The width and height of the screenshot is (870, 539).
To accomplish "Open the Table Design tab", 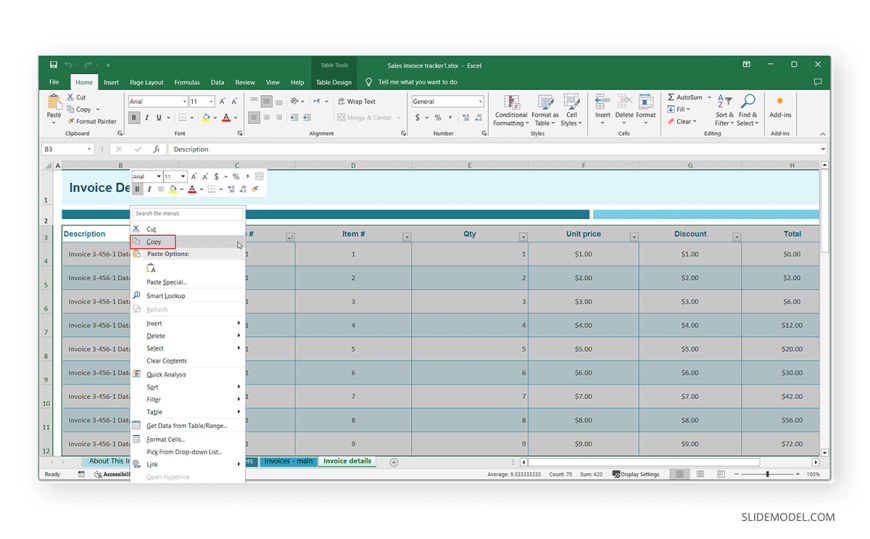I will pos(333,82).
